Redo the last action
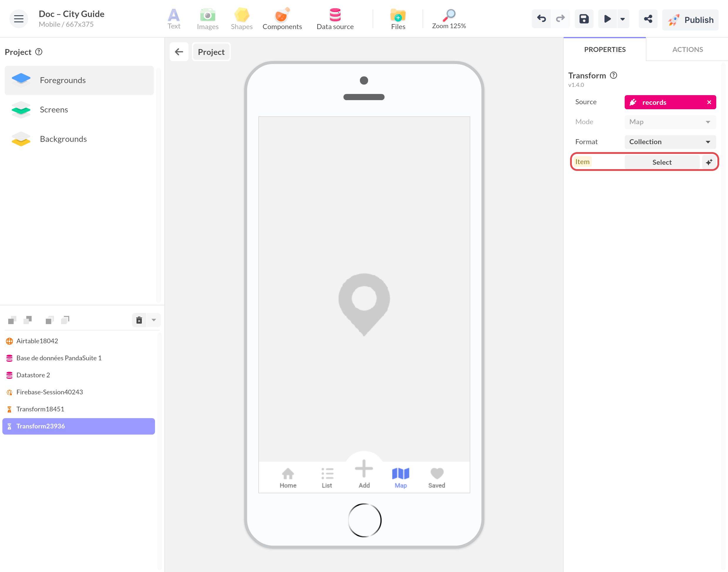 560,19
